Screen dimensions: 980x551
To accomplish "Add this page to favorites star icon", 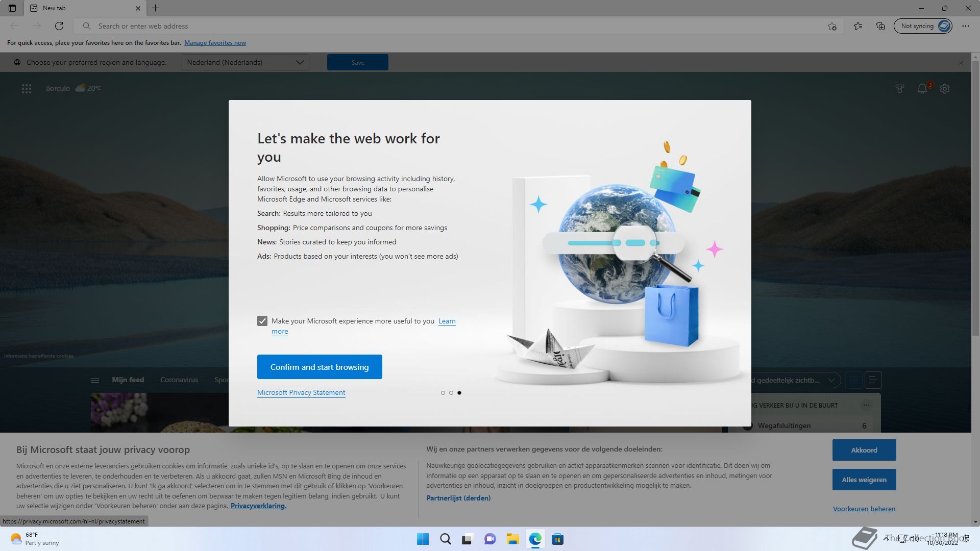I will click(832, 26).
